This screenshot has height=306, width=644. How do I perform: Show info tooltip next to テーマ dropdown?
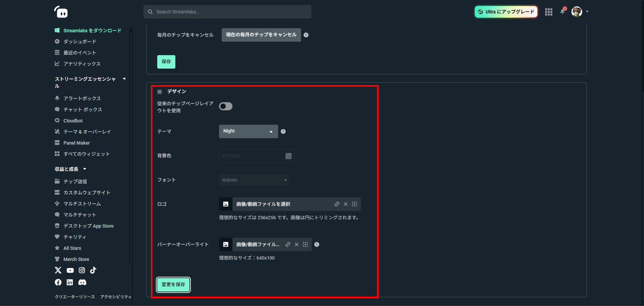[x=283, y=131]
